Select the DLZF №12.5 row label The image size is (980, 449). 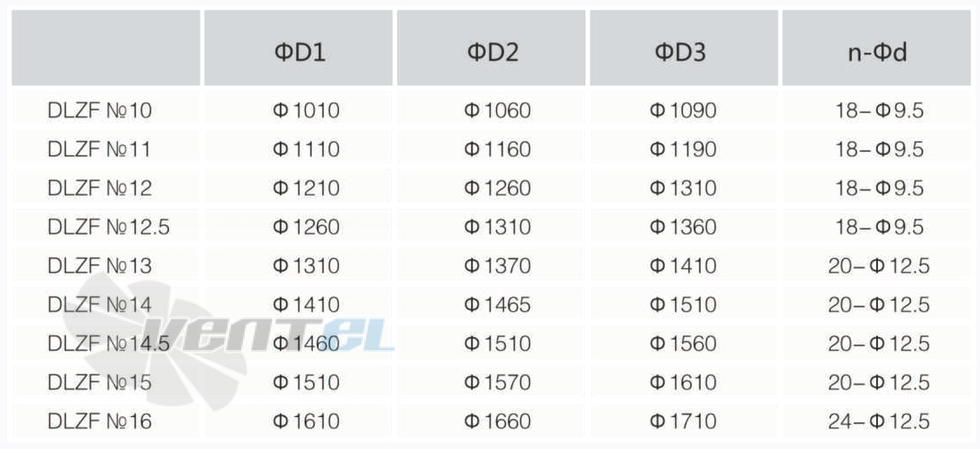coord(108,227)
